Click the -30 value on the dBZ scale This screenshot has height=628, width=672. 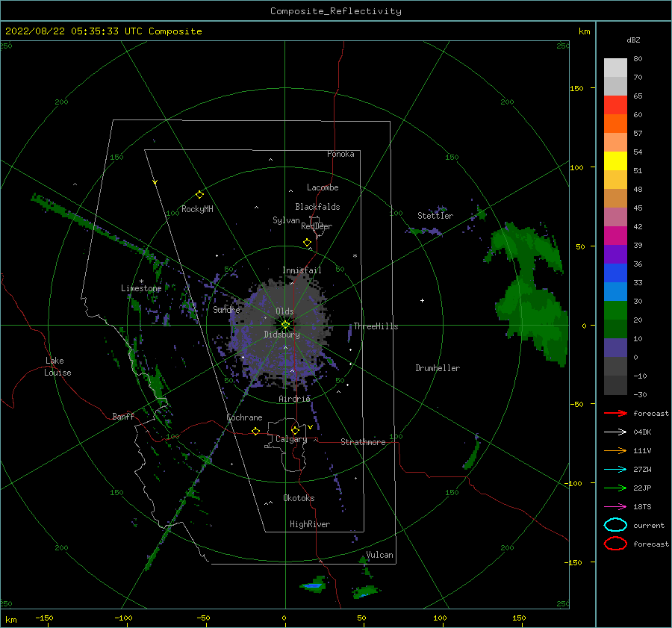click(x=640, y=394)
